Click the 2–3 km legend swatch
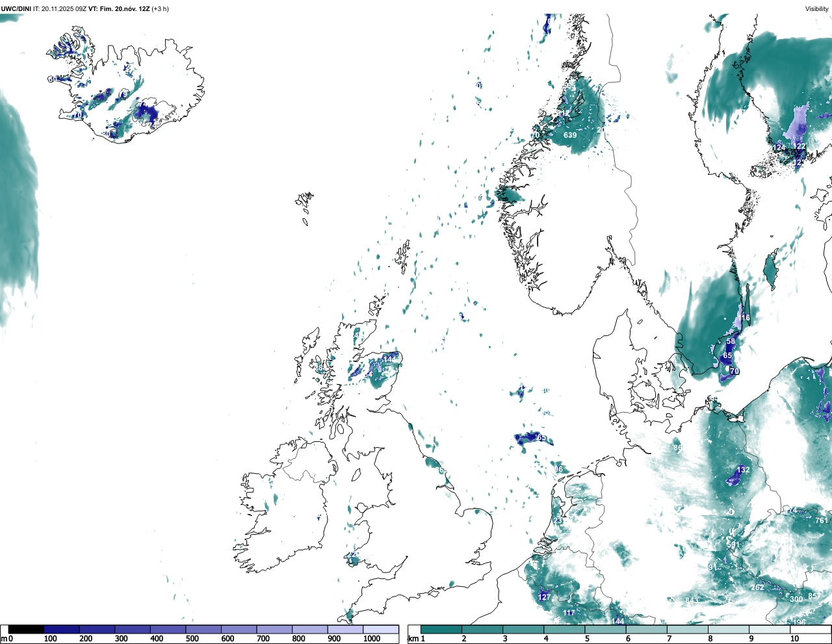 point(482,629)
